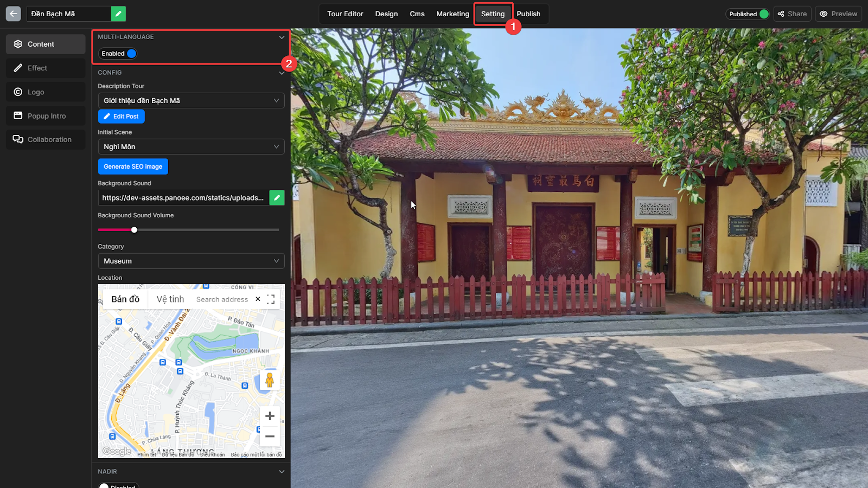Click the tour name field Đền Bạch Mã
This screenshot has width=868, height=488.
point(69,14)
